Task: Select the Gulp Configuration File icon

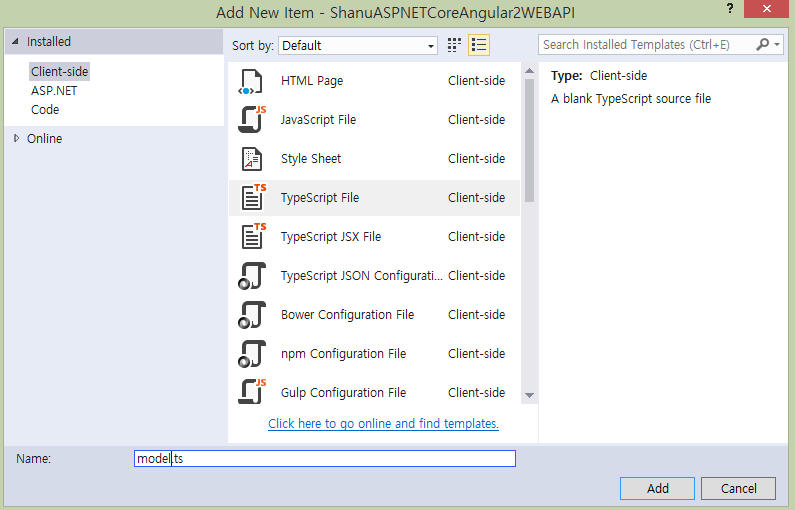Action: coord(251,392)
